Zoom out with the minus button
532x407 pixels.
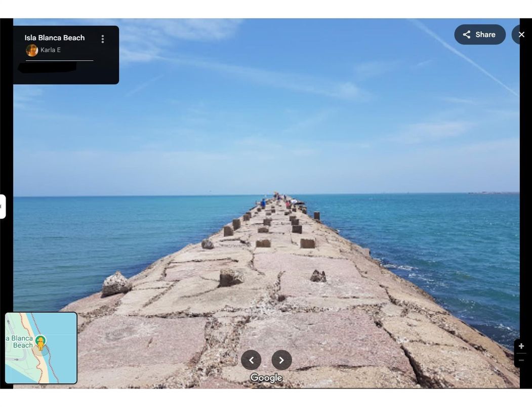tap(521, 360)
